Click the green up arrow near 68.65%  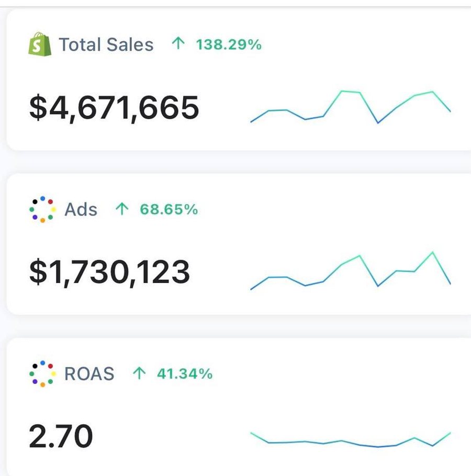tap(122, 209)
